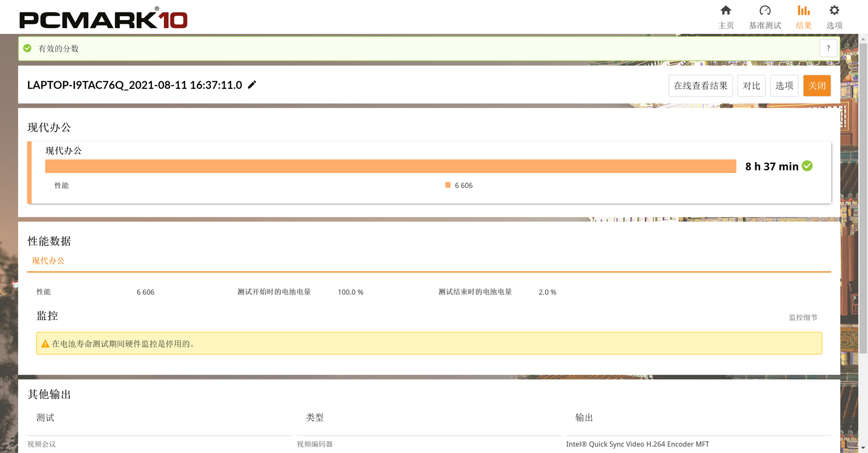Click the scrollbar down arrow
This screenshot has height=453, width=868.
(x=863, y=448)
